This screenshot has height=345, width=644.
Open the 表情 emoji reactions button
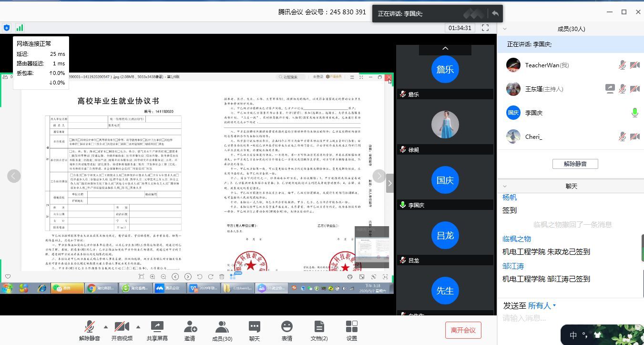pos(286,330)
